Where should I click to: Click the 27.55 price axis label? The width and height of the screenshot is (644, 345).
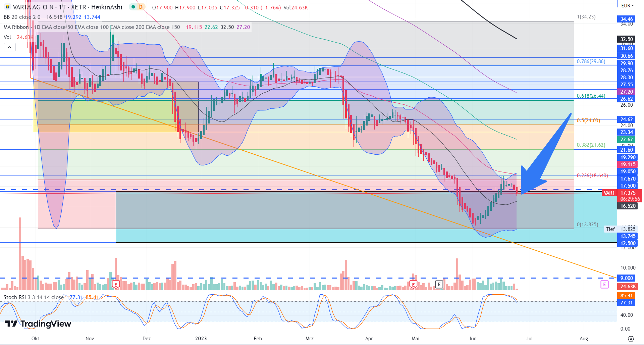[x=627, y=85]
